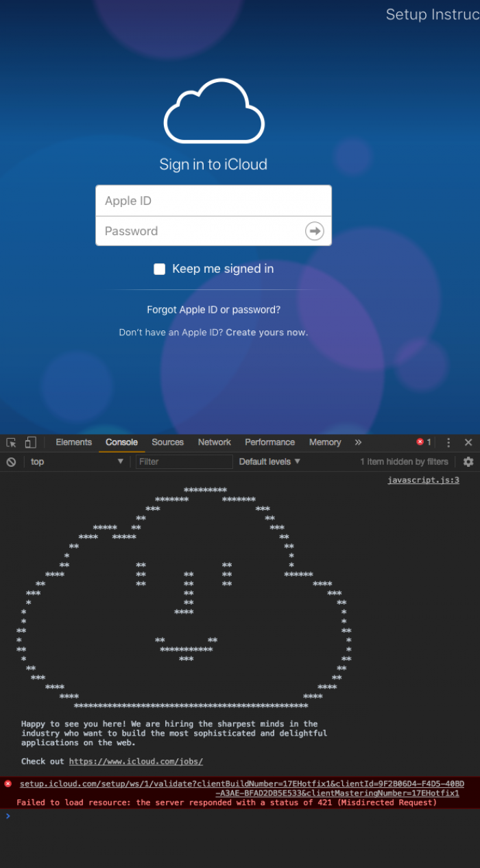Switch to the Elements tab
The height and width of the screenshot is (868, 480).
click(73, 442)
